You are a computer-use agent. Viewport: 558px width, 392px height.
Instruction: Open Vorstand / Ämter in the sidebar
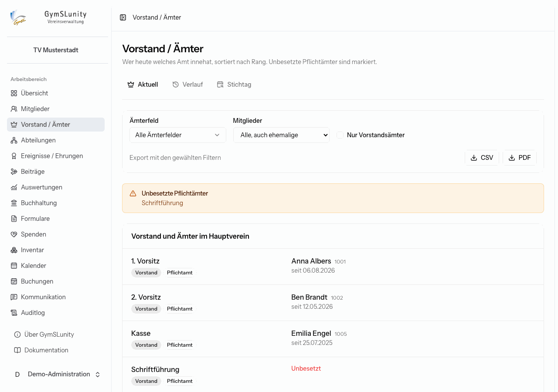(x=56, y=125)
